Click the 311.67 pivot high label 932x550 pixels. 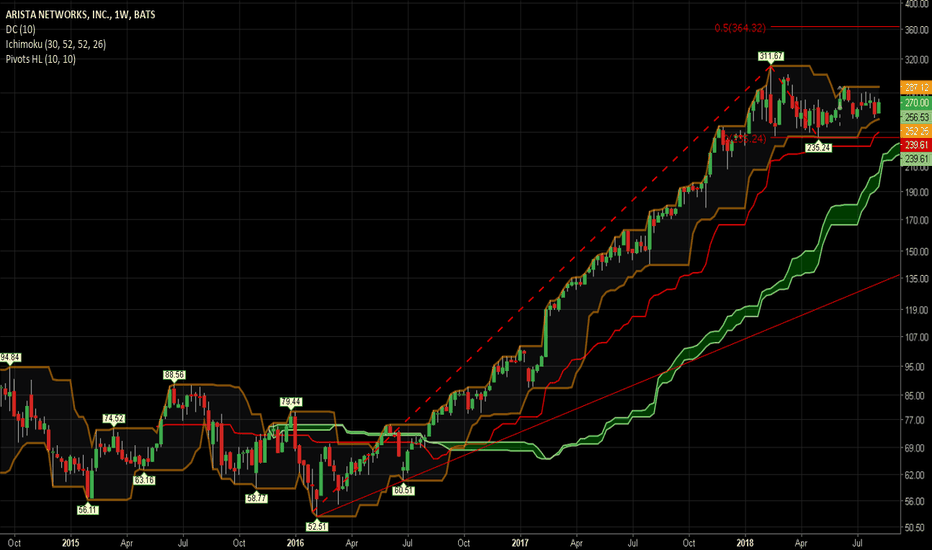point(771,56)
